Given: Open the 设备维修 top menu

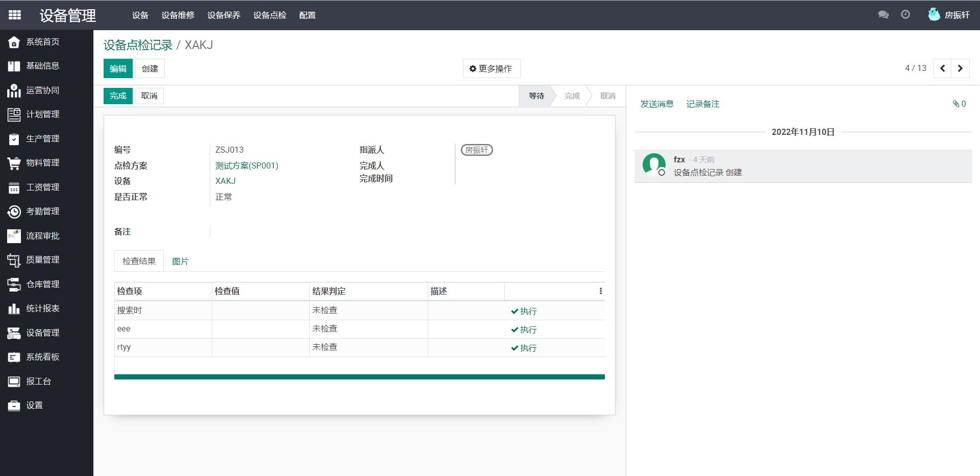Looking at the screenshot, I should (178, 15).
